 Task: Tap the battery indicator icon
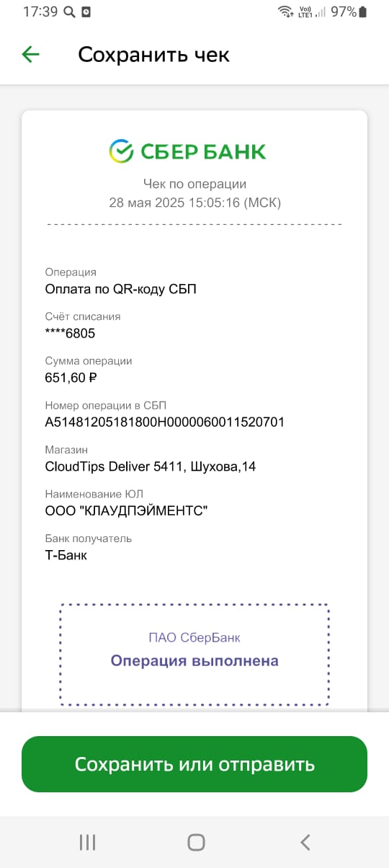tap(362, 12)
